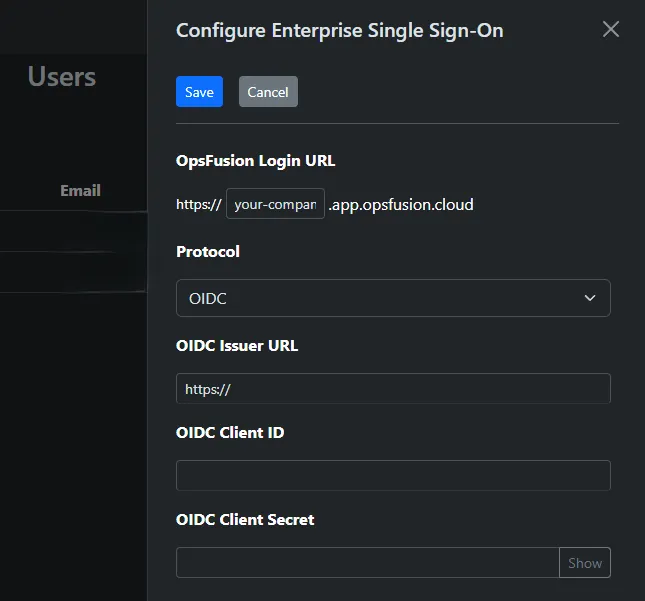The width and height of the screenshot is (645, 601).
Task: Click the blue Save button
Action: pyautogui.click(x=200, y=92)
